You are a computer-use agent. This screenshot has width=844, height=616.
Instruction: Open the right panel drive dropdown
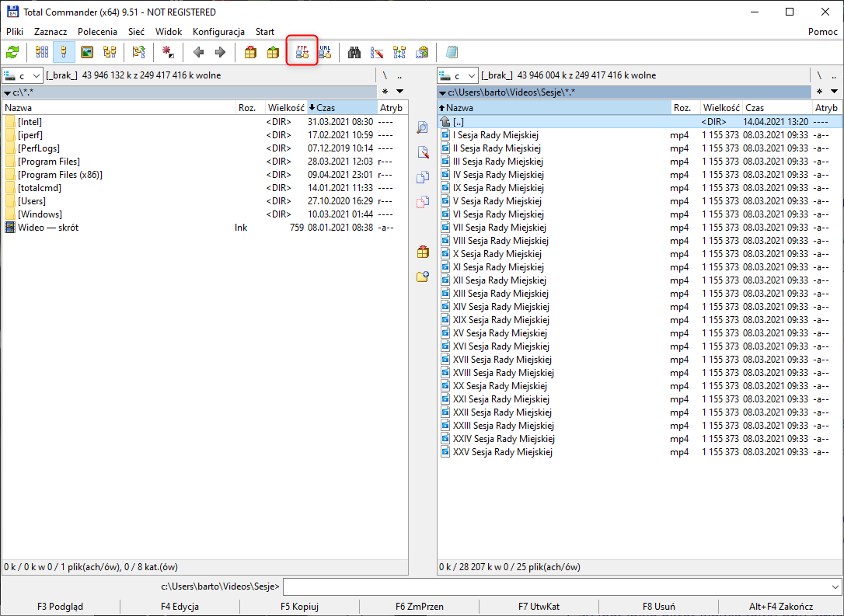click(x=458, y=75)
